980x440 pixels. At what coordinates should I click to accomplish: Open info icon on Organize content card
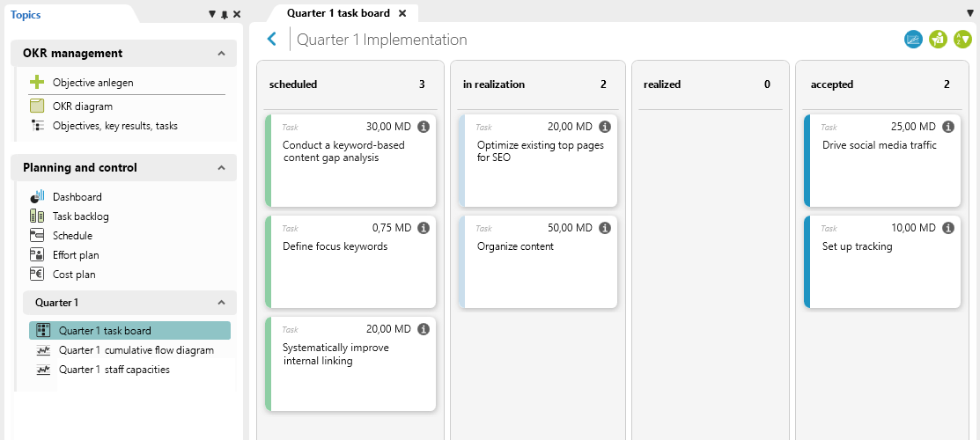click(604, 228)
